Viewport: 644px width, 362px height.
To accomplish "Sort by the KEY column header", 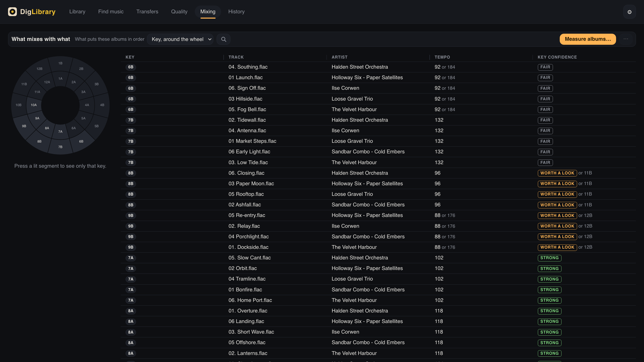I will 130,57.
